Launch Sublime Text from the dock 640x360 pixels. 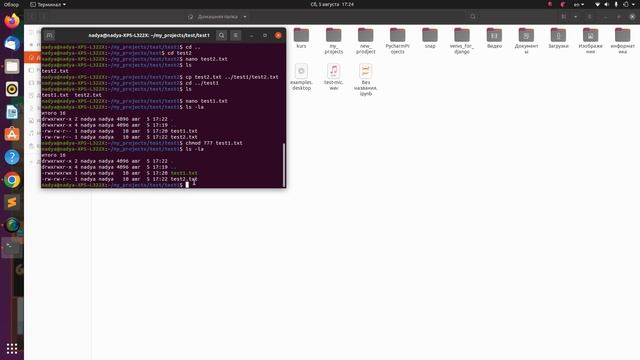coord(12,202)
